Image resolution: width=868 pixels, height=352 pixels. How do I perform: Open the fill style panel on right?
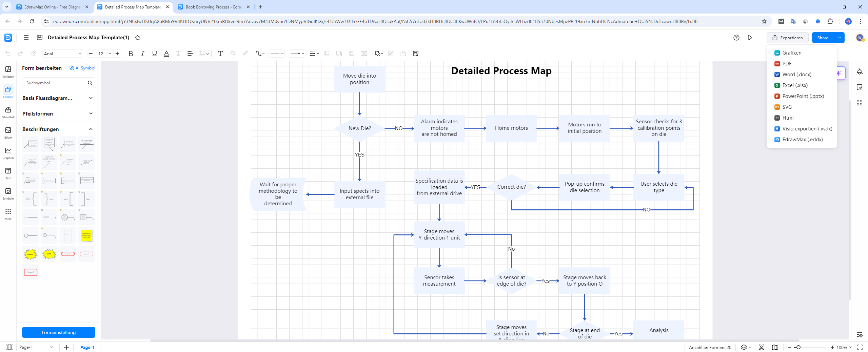(x=859, y=71)
